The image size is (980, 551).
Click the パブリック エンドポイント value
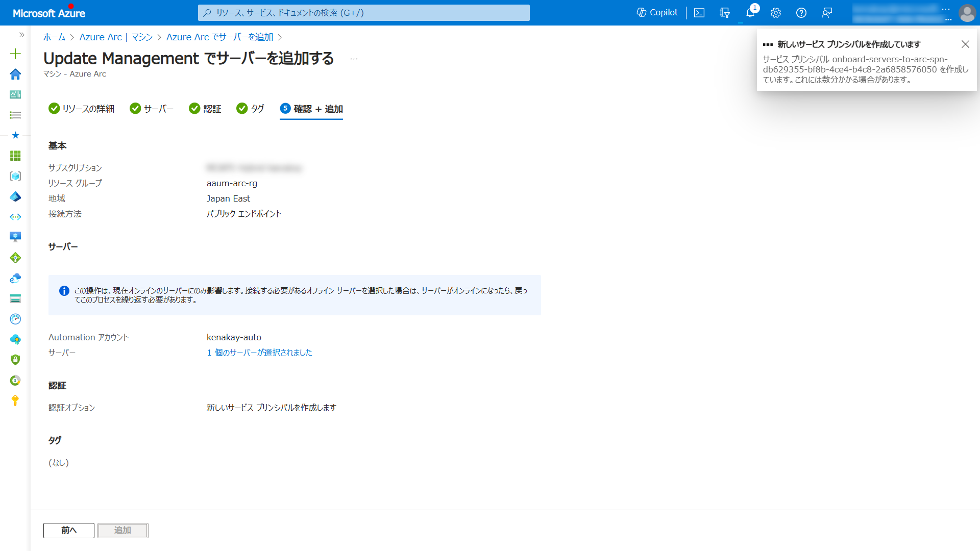pyautogui.click(x=244, y=214)
